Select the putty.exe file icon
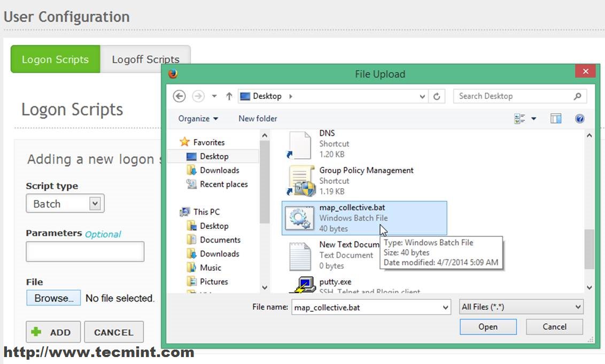Screen dimensions: 605x364 click(x=302, y=285)
